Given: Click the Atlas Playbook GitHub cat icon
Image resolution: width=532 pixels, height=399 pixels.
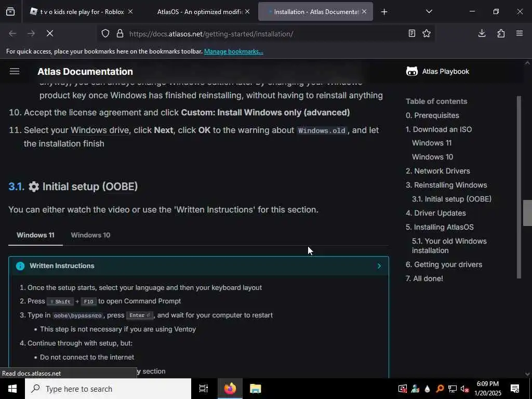Looking at the screenshot, I should click(412, 71).
